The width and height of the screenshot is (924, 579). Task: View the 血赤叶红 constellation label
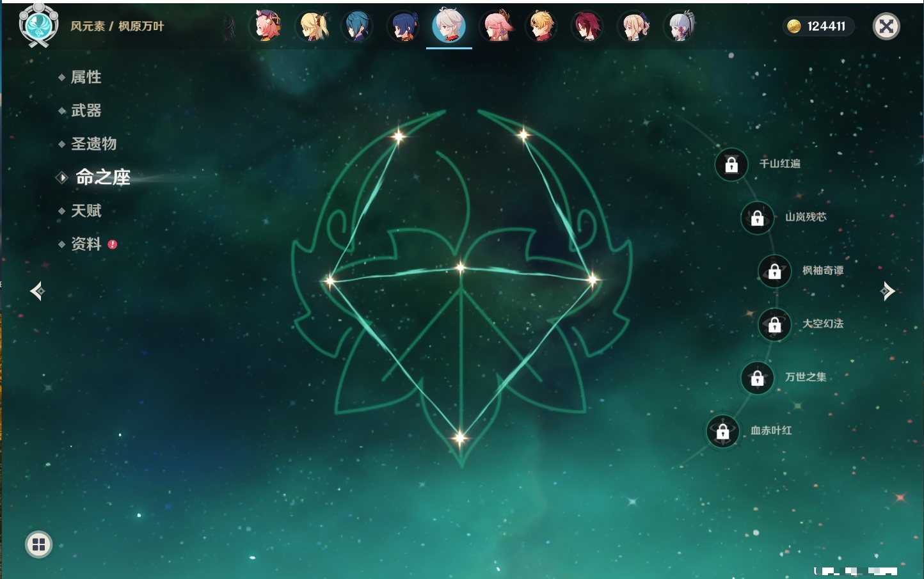[771, 431]
